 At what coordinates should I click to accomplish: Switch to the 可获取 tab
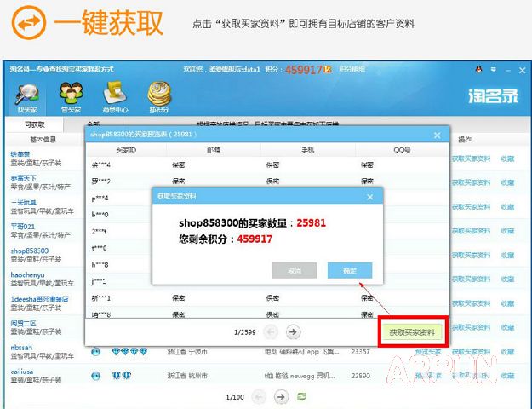click(35, 124)
